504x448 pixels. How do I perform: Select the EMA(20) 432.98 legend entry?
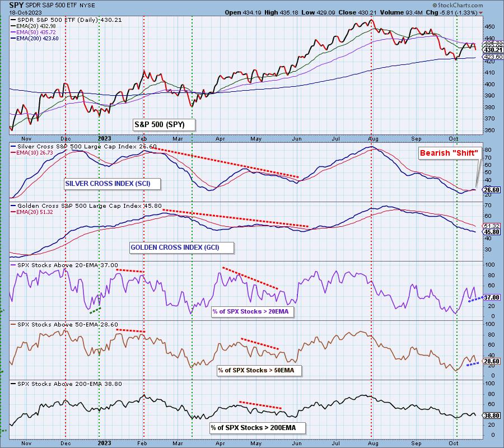coord(33,26)
